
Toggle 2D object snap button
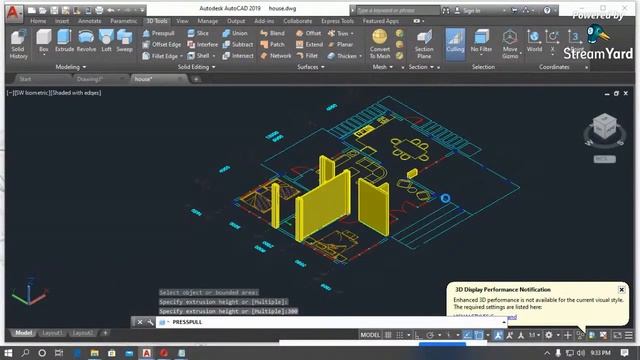pos(478,335)
